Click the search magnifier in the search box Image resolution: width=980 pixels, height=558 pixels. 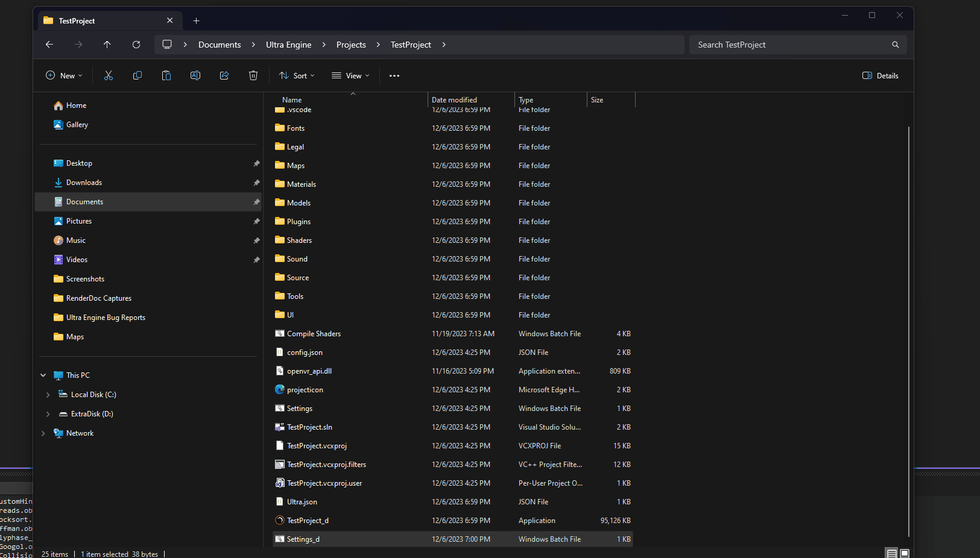894,44
